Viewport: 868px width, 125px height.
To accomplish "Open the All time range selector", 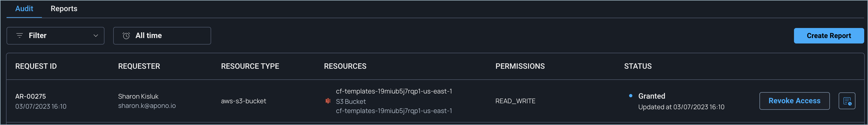I will (x=162, y=36).
